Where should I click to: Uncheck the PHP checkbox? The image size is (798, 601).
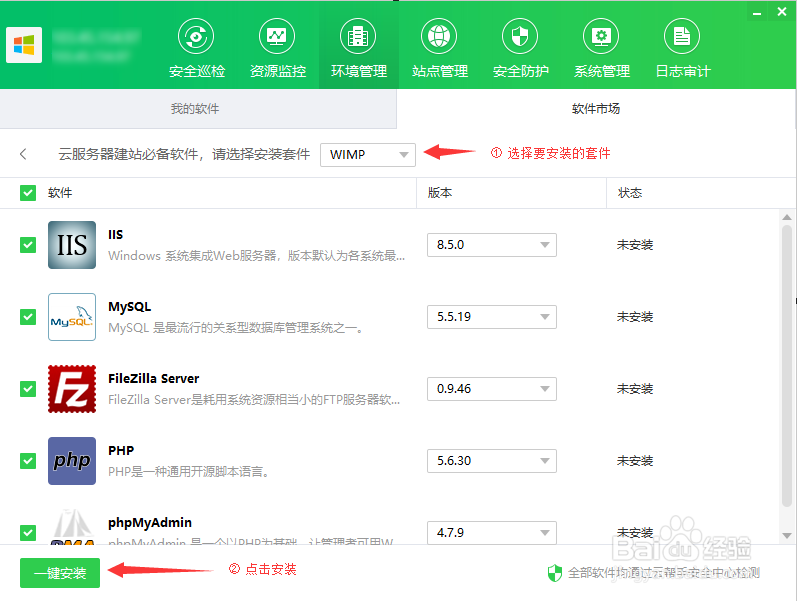pyautogui.click(x=28, y=461)
